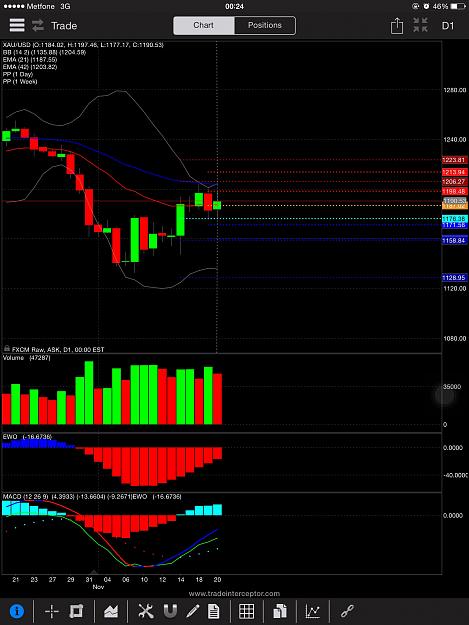This screenshot has width=469, height=625.
Task: Tap the swap arrows Trade icon
Action: pos(38,26)
